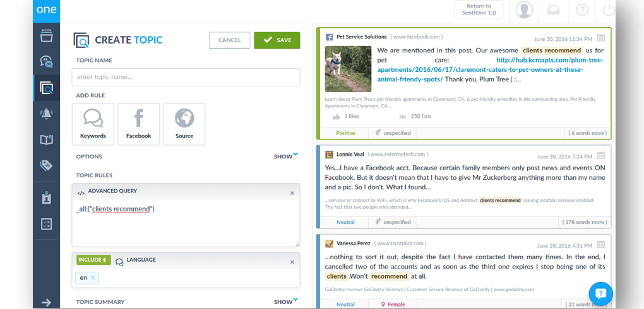Click the tags icon in left sidebar
The width and height of the screenshot is (644, 309).
46,165
